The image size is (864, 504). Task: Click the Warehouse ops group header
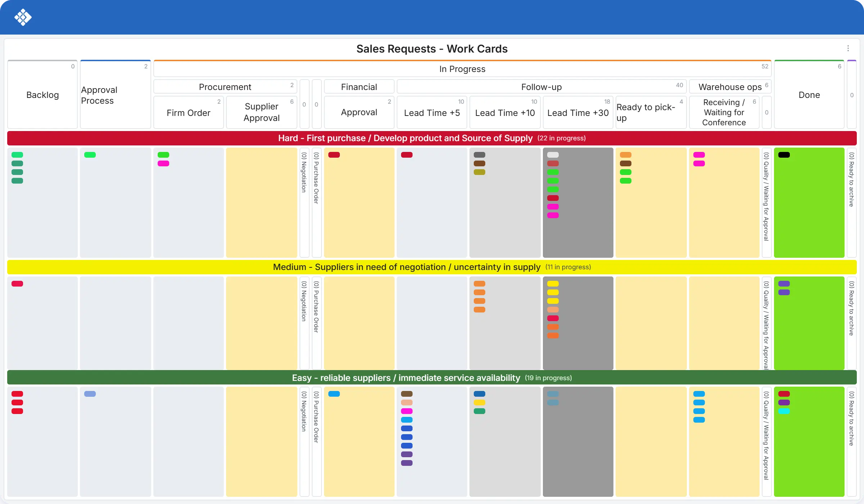tap(730, 87)
